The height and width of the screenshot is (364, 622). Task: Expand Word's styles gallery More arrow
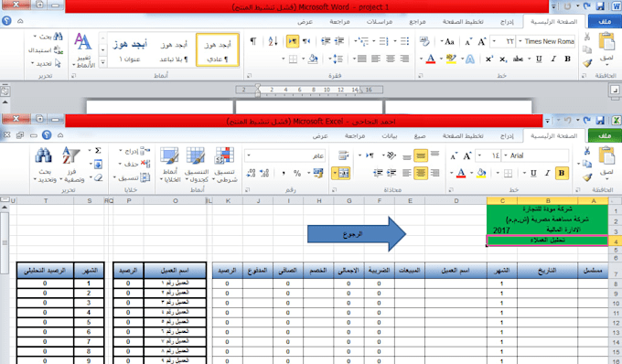pyautogui.click(x=102, y=62)
